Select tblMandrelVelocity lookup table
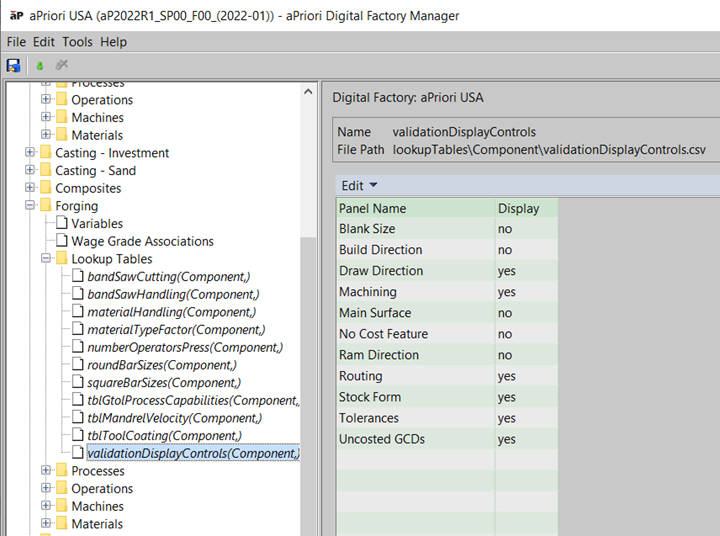 tap(174, 418)
